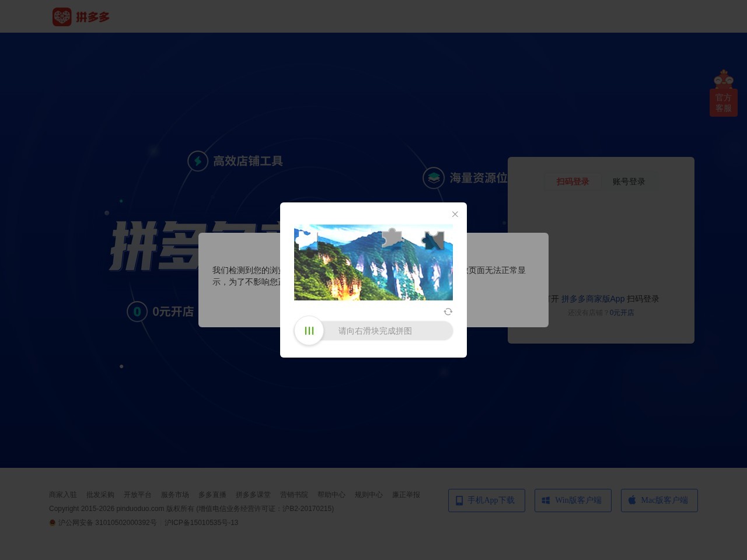Click the 海量资源位 layers icon

(434, 178)
